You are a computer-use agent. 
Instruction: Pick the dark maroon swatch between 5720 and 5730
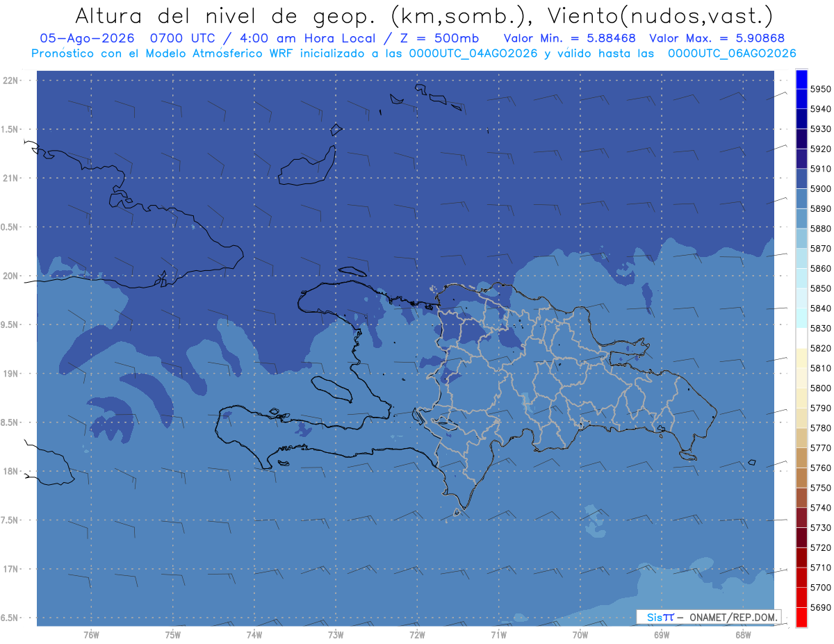pos(801,538)
